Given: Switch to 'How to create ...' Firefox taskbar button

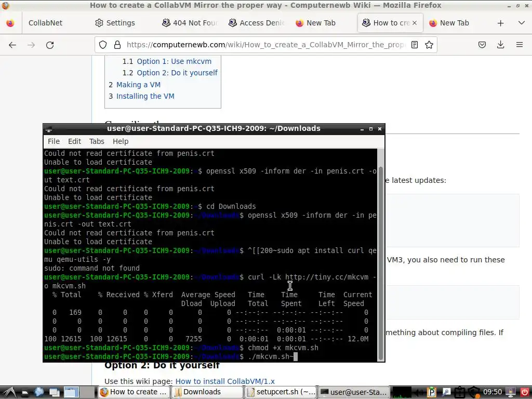Looking at the screenshot, I should 135,392.
